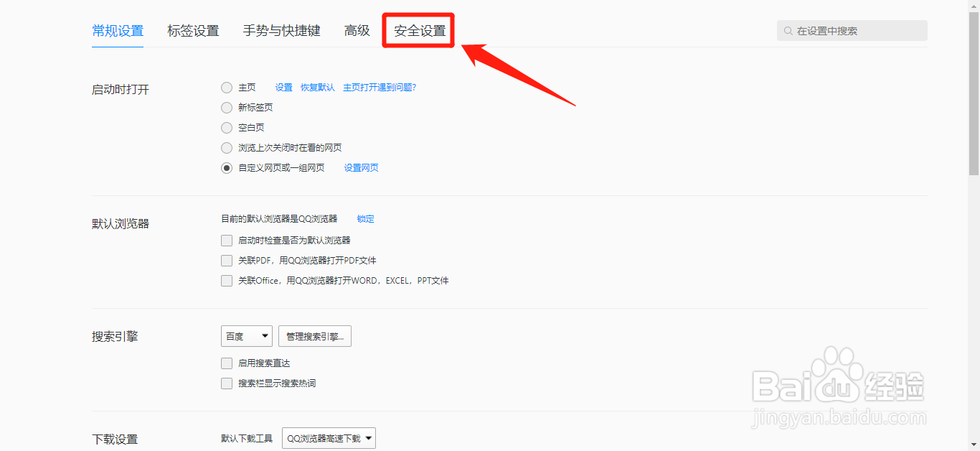The image size is (980, 451).
Task: Open the 安全设置 tab
Action: (418, 30)
